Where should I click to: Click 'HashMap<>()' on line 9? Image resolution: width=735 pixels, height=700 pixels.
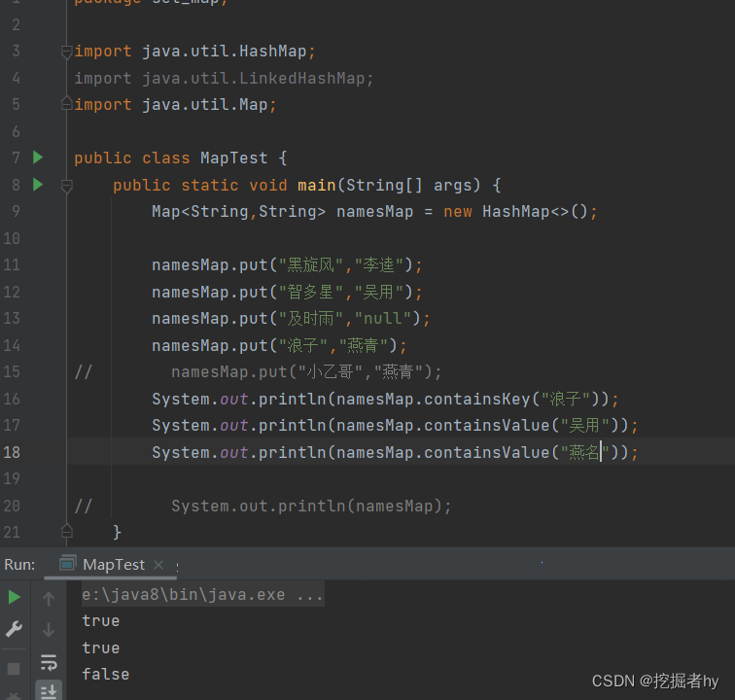pos(535,211)
